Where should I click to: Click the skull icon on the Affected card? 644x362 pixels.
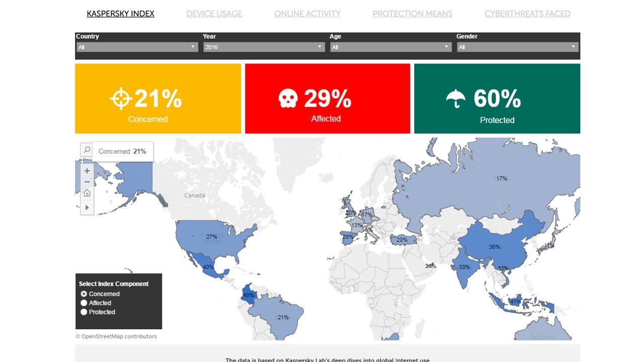(x=288, y=99)
